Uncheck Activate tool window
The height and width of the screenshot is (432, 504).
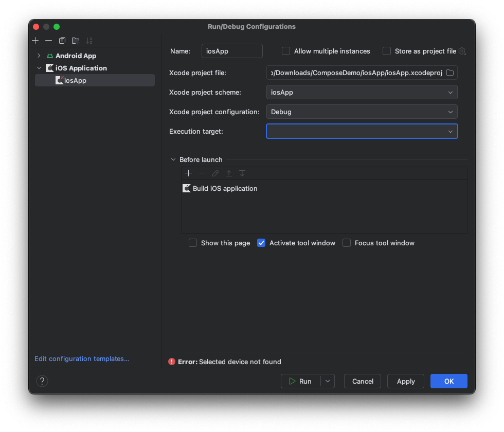[261, 243]
